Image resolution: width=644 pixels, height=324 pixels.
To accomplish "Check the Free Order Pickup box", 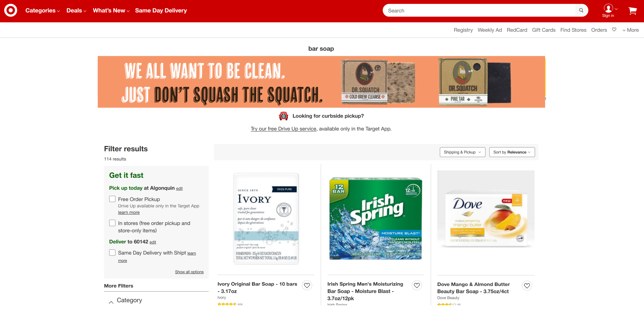I will point(112,199).
